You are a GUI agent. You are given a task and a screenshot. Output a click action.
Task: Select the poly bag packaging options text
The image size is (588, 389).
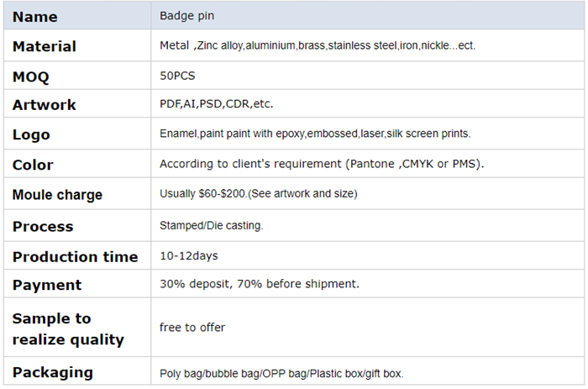click(287, 373)
